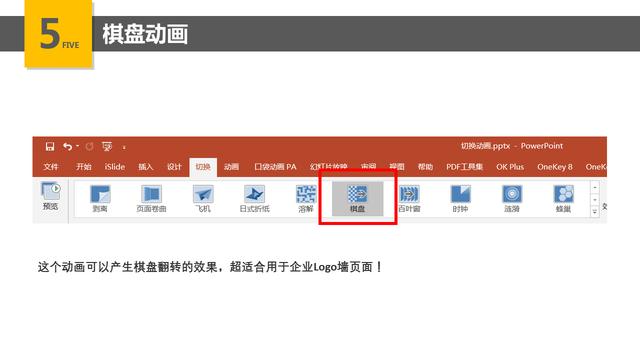Select the 剥离 peel-off transition
640x360 pixels.
click(x=100, y=199)
